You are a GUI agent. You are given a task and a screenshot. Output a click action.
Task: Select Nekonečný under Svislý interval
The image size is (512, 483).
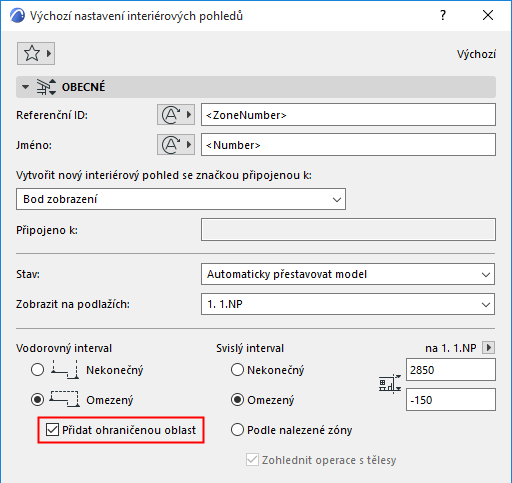point(237,370)
